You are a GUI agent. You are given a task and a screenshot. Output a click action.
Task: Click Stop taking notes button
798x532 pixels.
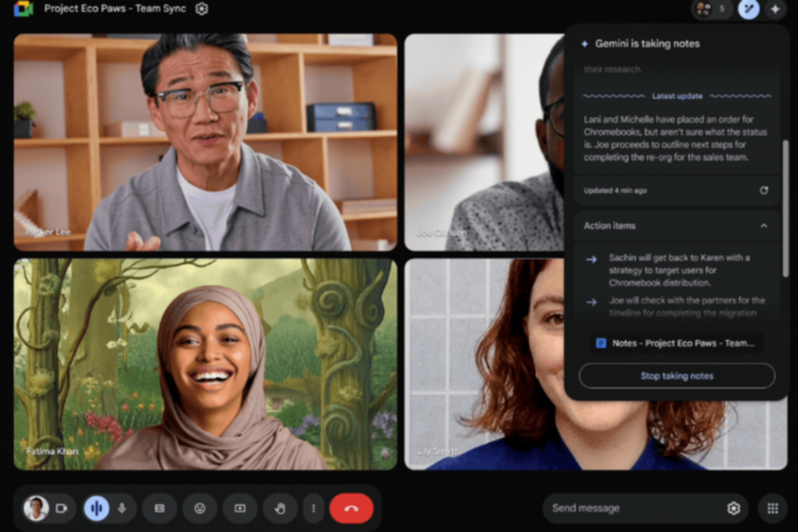tap(677, 376)
